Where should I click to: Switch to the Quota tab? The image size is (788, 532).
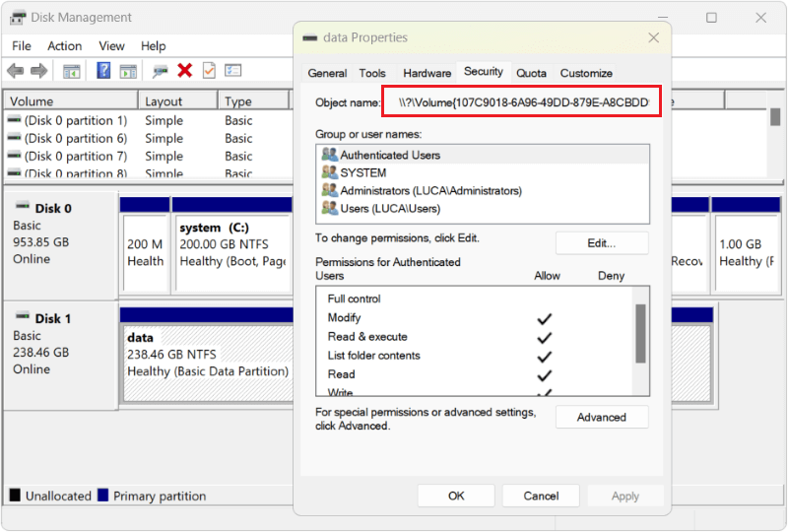531,74
